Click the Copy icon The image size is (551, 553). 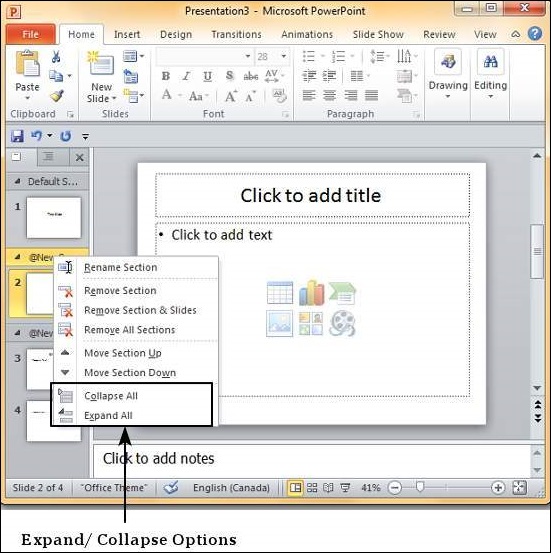[56, 75]
